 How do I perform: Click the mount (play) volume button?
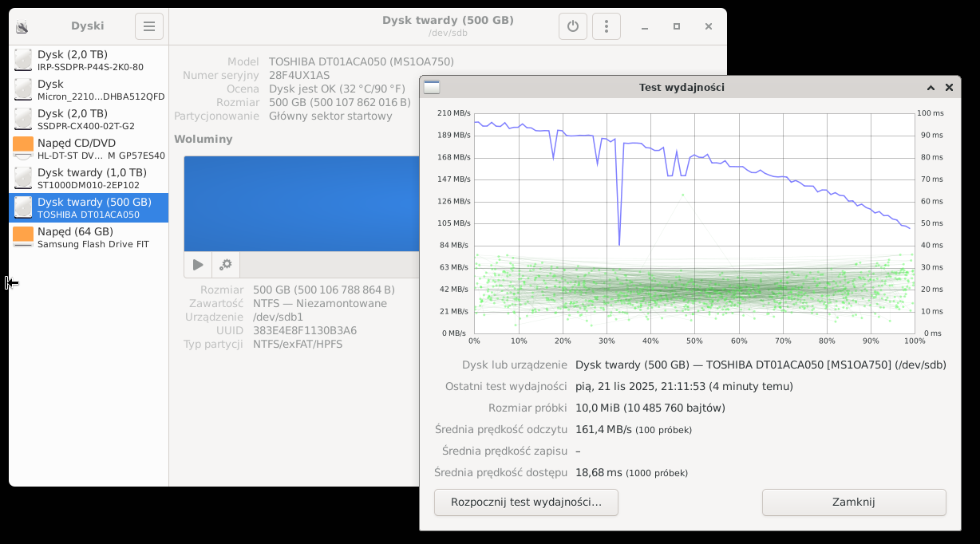198,265
